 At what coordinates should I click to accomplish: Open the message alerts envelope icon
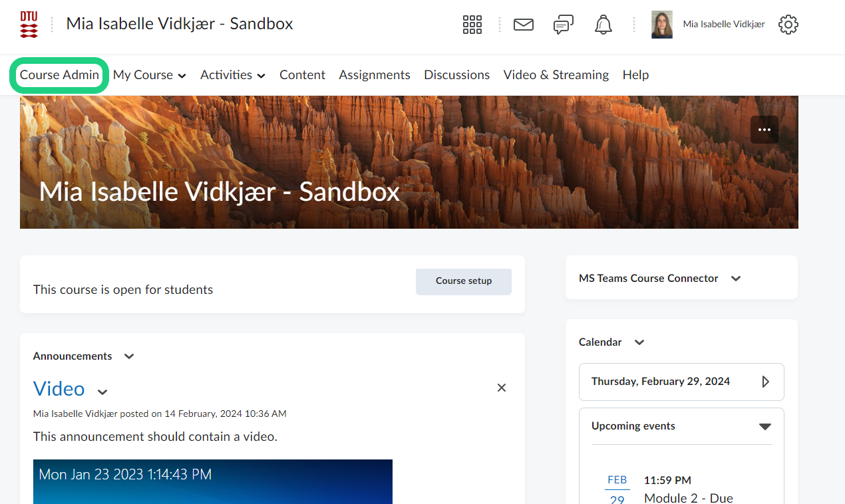[x=524, y=25]
